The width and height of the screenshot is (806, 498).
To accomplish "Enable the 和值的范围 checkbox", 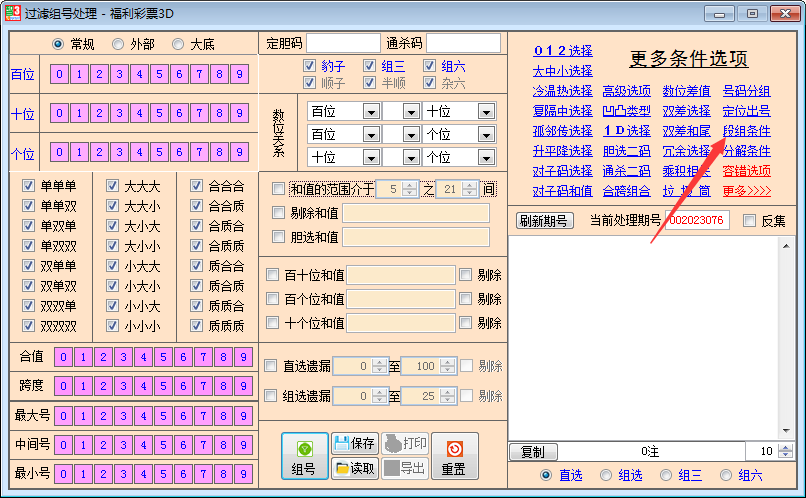I will pos(278,189).
